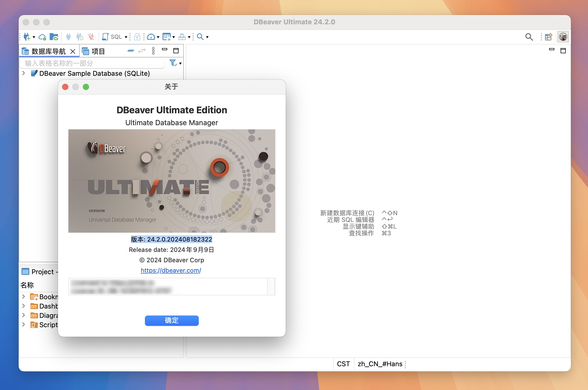Click the GIT add icon
The height and width of the screenshot is (390, 588).
pyautogui.click(x=167, y=37)
